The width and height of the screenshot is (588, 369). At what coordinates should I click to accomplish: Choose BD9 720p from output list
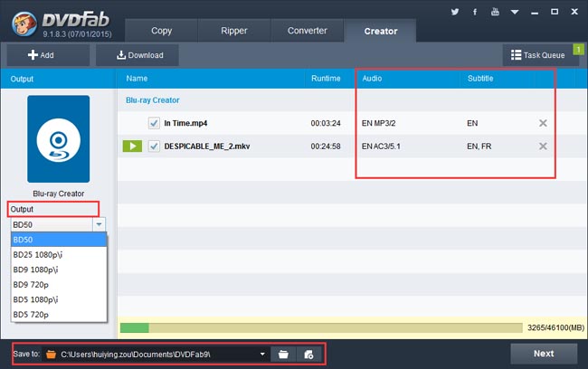pyautogui.click(x=33, y=284)
